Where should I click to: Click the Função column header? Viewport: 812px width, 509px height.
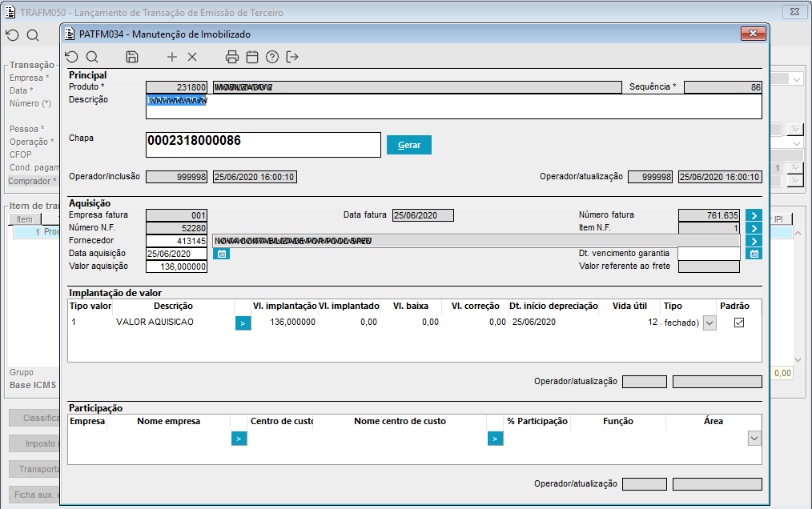point(617,421)
